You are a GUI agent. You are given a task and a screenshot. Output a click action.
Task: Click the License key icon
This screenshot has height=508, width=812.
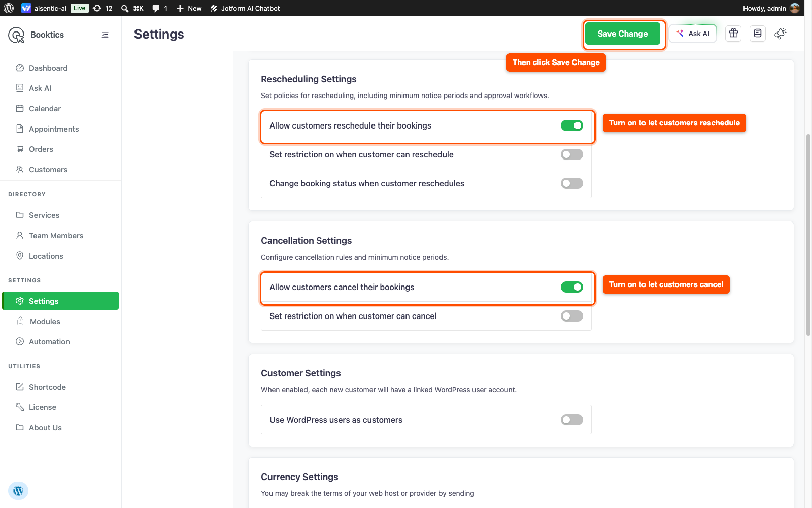pyautogui.click(x=20, y=407)
